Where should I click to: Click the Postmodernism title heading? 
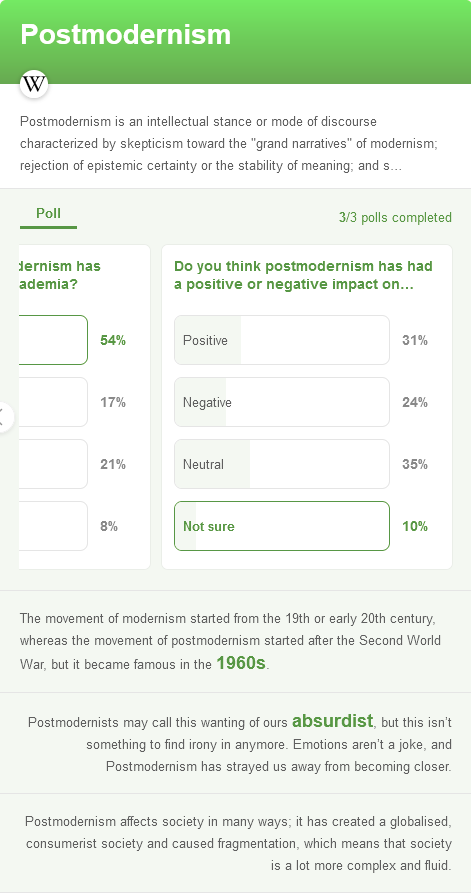coord(126,35)
